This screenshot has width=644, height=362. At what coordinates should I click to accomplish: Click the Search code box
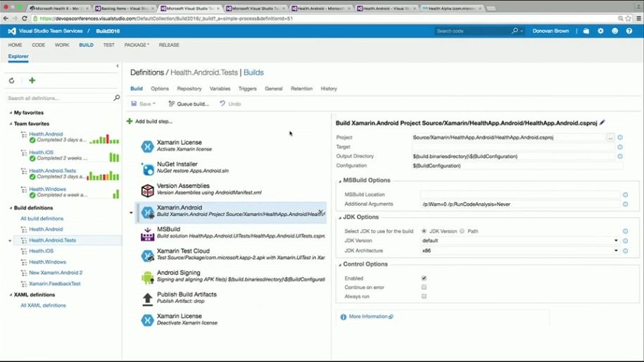(472, 31)
